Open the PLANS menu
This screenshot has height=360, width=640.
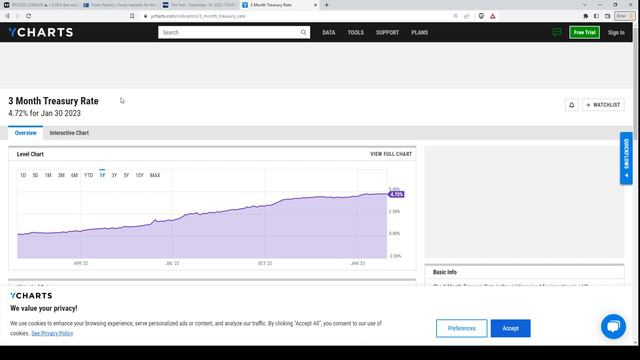coord(420,32)
